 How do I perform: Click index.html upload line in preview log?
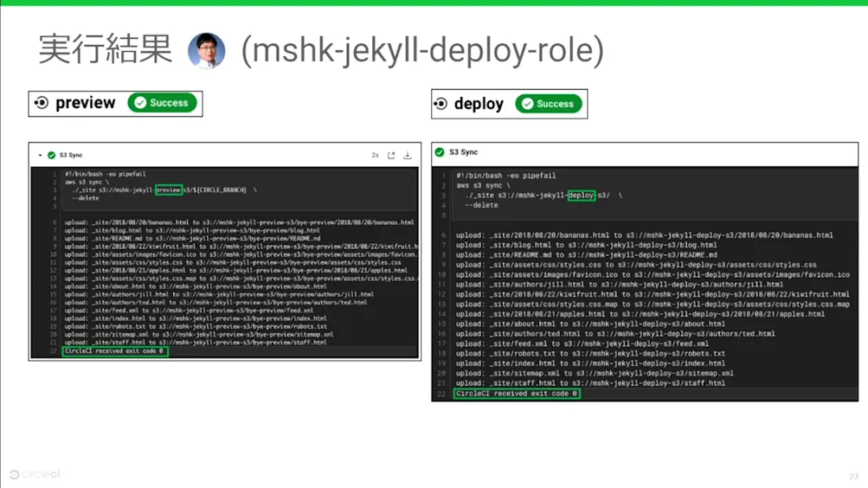pyautogui.click(x=196, y=318)
